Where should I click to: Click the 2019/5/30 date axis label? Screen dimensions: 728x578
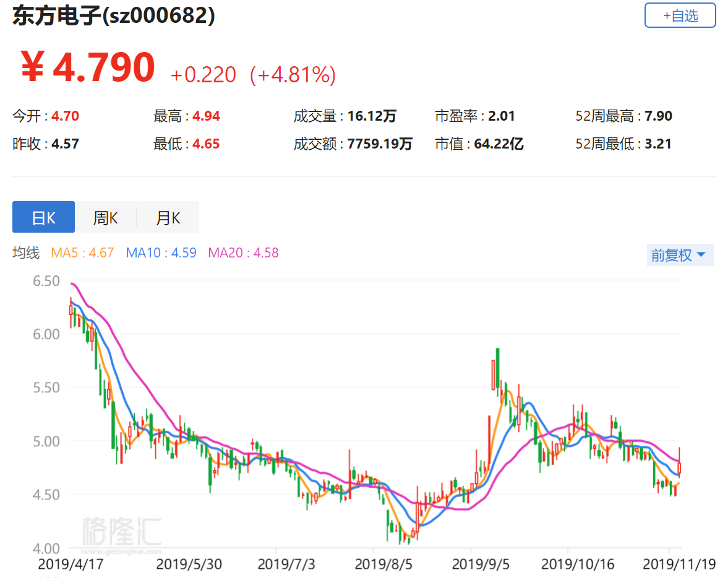(x=189, y=564)
